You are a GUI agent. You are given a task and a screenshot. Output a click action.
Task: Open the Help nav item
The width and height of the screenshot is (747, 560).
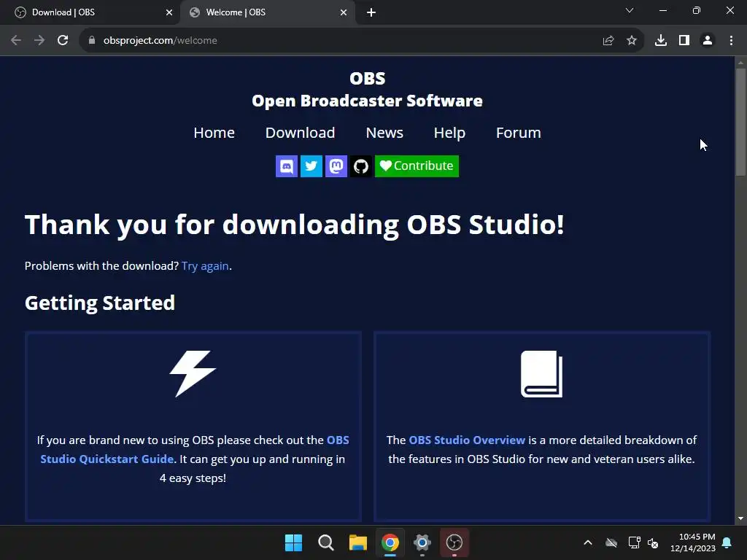449,133
